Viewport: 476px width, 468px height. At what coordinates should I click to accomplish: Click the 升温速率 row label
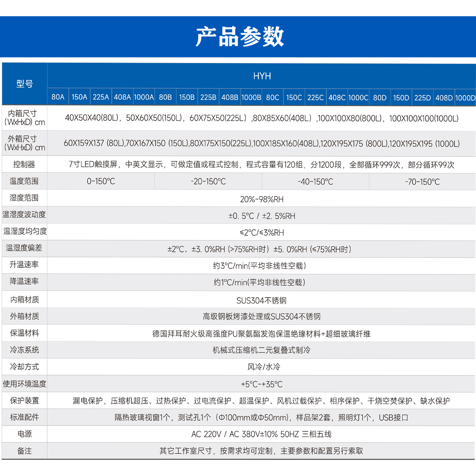click(24, 265)
